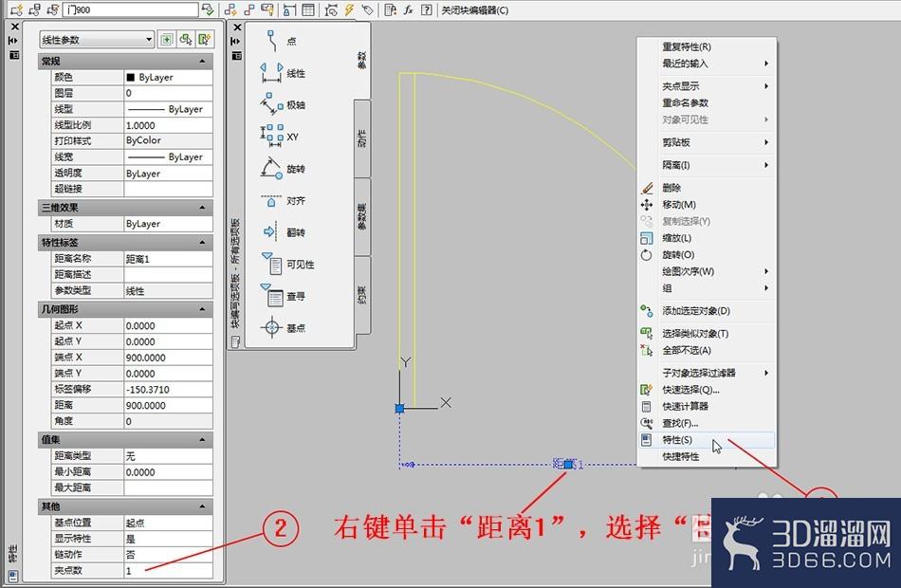Viewport: 901px width, 588px height.
Task: Click the Quick Select icon in the properties palette
Action: pos(205,39)
